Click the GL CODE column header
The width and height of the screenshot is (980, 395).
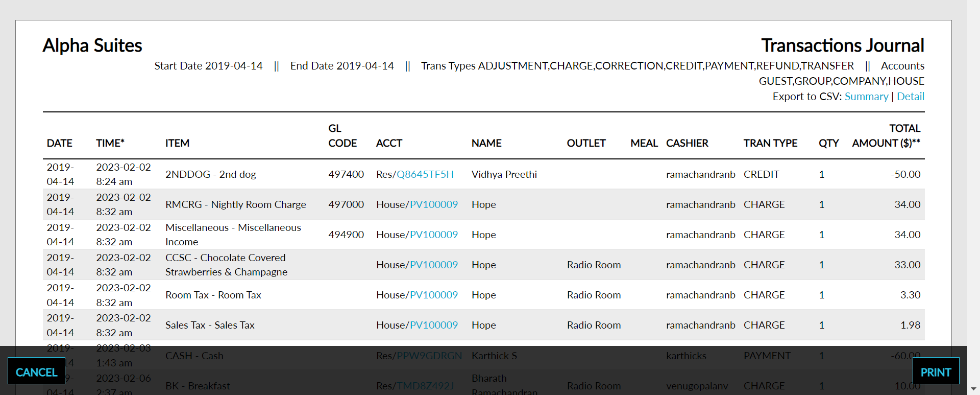tap(342, 135)
